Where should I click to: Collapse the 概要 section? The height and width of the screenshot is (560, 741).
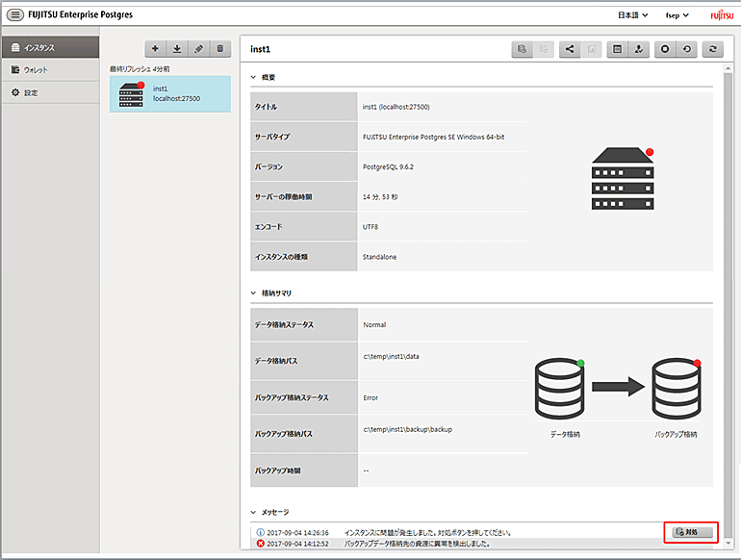(x=253, y=77)
